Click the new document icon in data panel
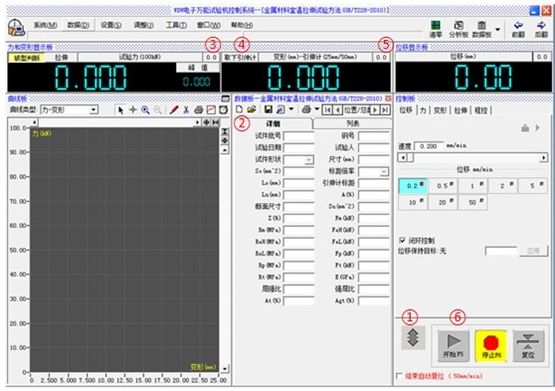 [239, 110]
